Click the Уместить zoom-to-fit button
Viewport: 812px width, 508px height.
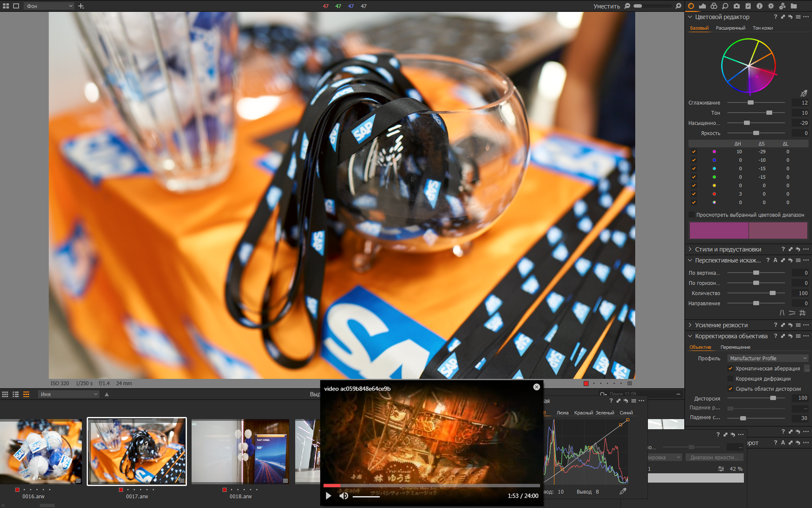(606, 6)
